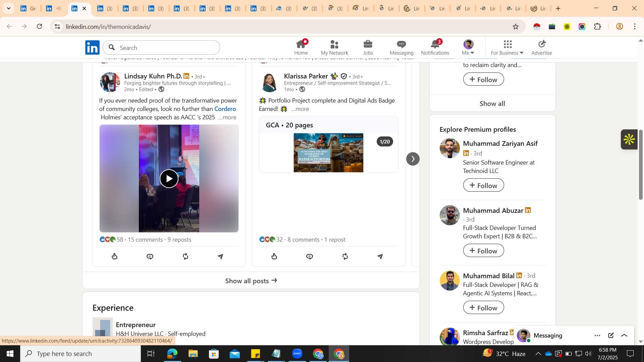Image resolution: width=644 pixels, height=362 pixels.
Task: Expand the messaging panel chevron
Action: [x=624, y=336]
